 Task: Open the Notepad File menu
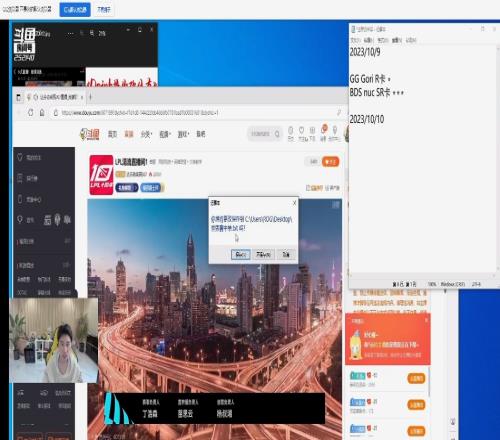(354, 40)
